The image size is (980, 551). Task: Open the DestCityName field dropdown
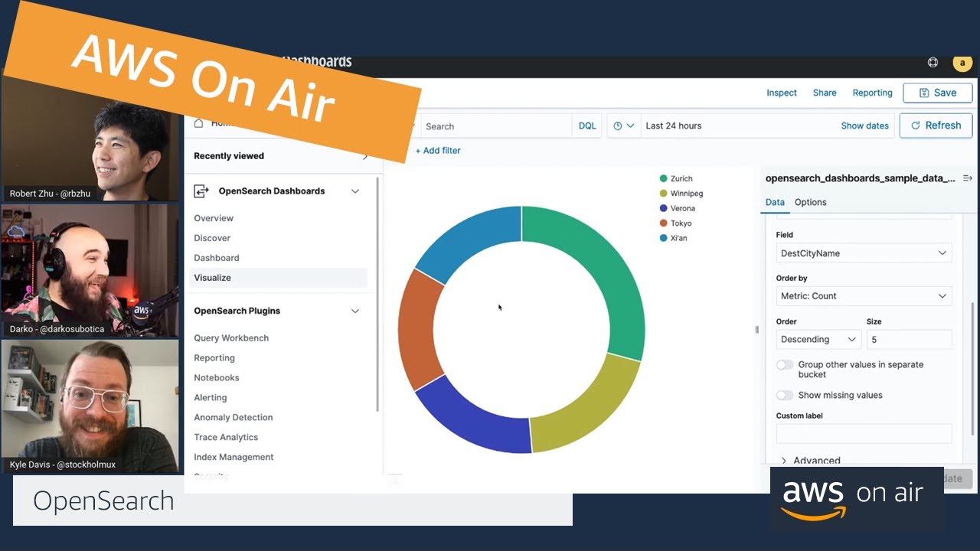point(864,253)
